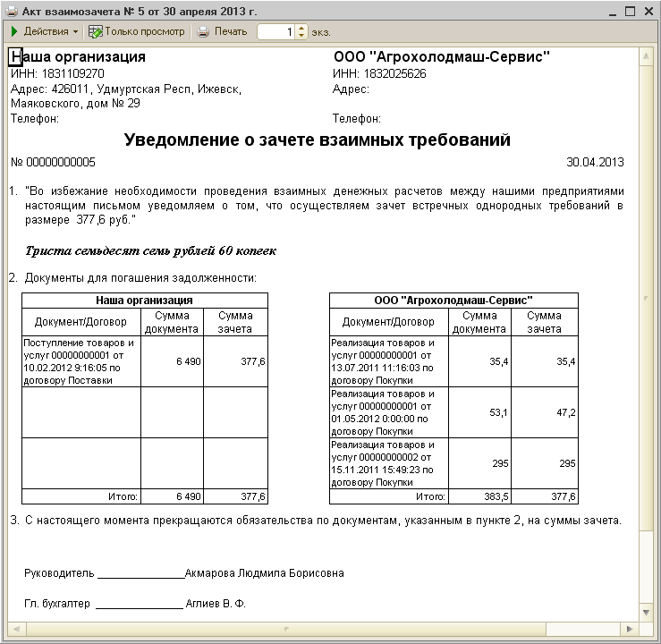661x644 pixels.
Task: Click the Только просмотр edit icon
Action: (x=96, y=31)
